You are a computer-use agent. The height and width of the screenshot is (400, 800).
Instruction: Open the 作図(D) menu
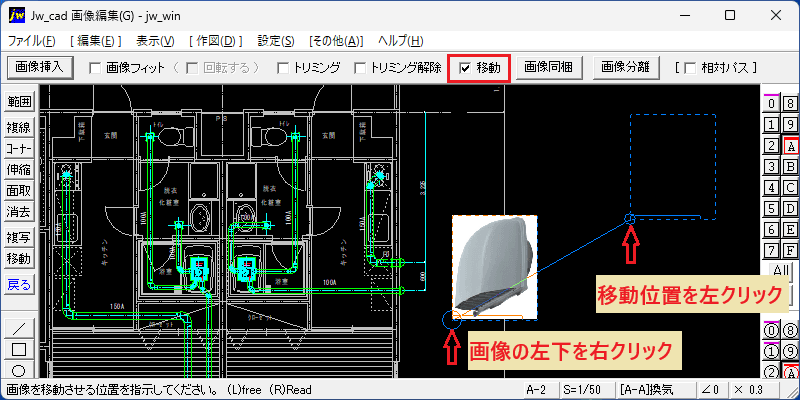point(216,41)
